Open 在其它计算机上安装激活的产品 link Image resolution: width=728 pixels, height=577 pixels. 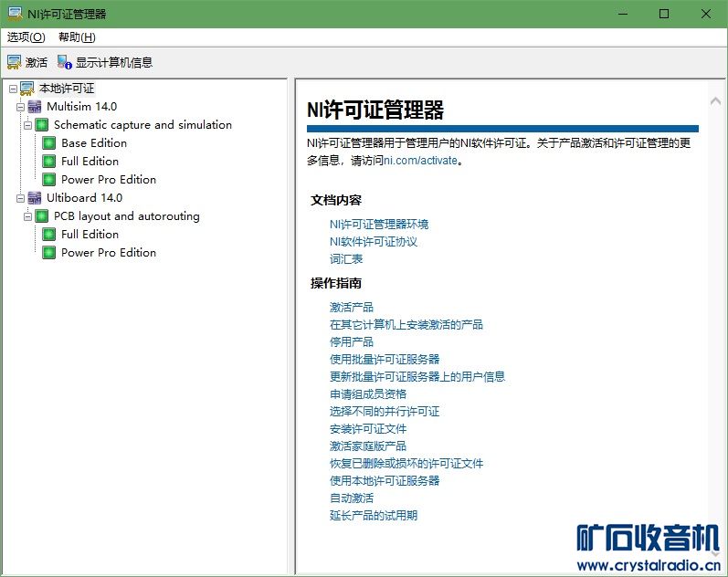coord(406,324)
